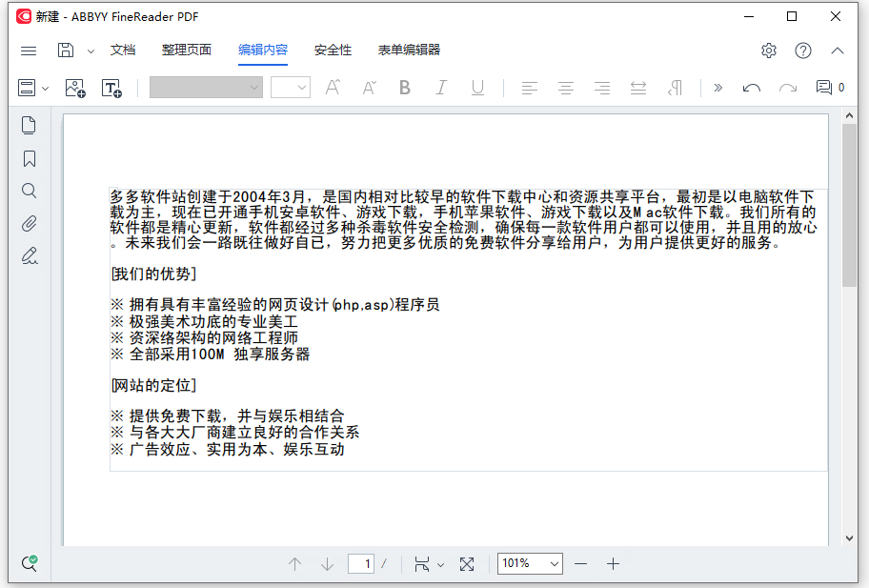Open the font name combo box

[x=206, y=88]
